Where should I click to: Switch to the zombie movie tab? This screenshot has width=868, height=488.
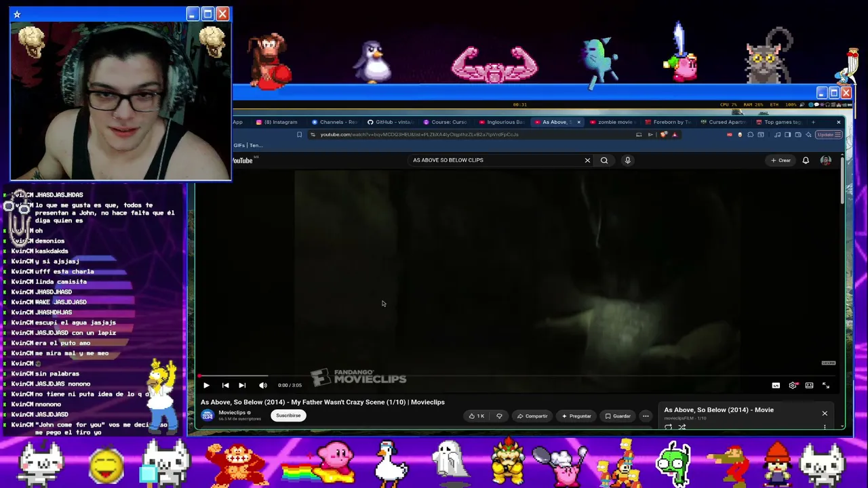point(613,122)
